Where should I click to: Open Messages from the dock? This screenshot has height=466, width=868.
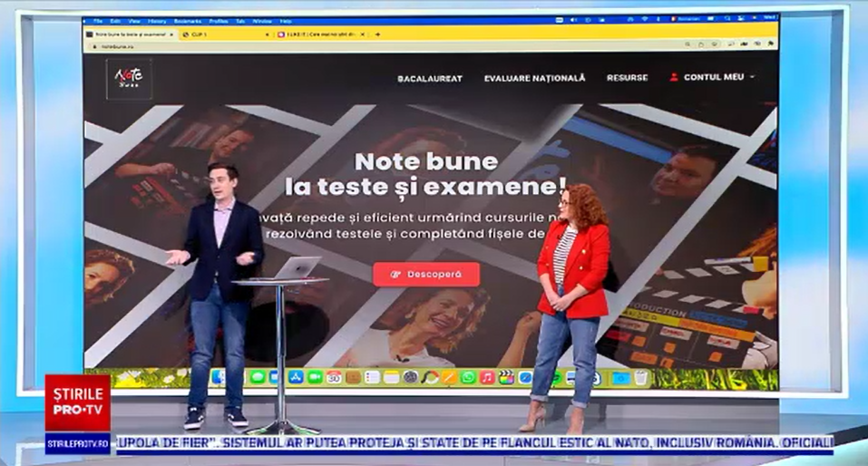click(258, 377)
